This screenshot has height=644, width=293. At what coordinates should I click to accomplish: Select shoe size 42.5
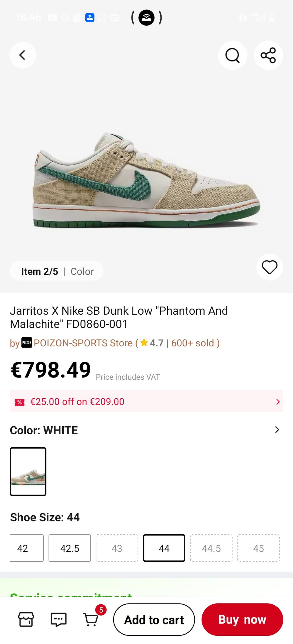[70, 548]
